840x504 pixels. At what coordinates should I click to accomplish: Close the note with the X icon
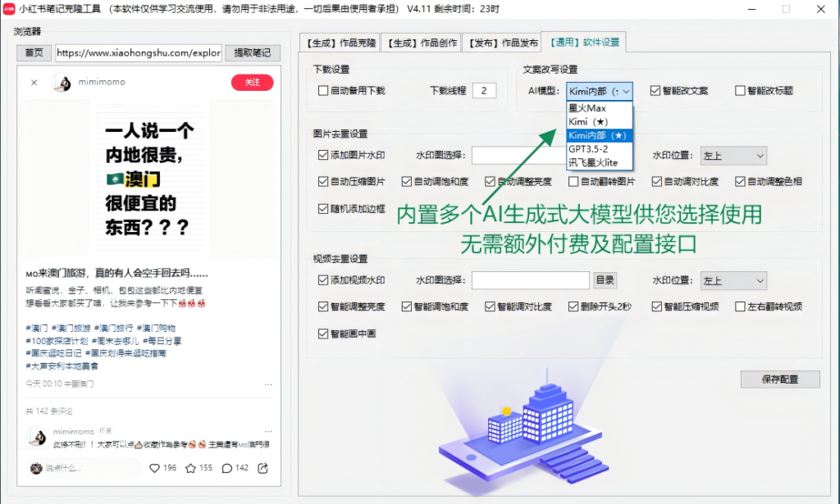[34, 83]
